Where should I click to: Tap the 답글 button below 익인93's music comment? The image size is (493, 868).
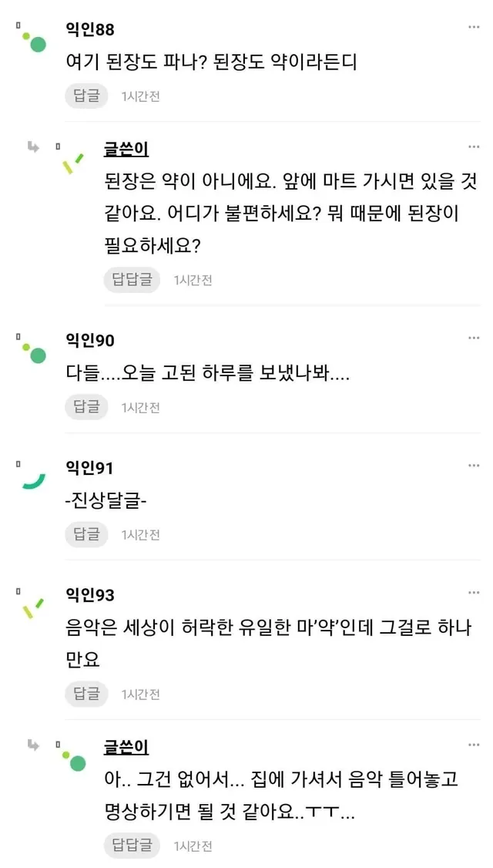pyautogui.click(x=86, y=694)
